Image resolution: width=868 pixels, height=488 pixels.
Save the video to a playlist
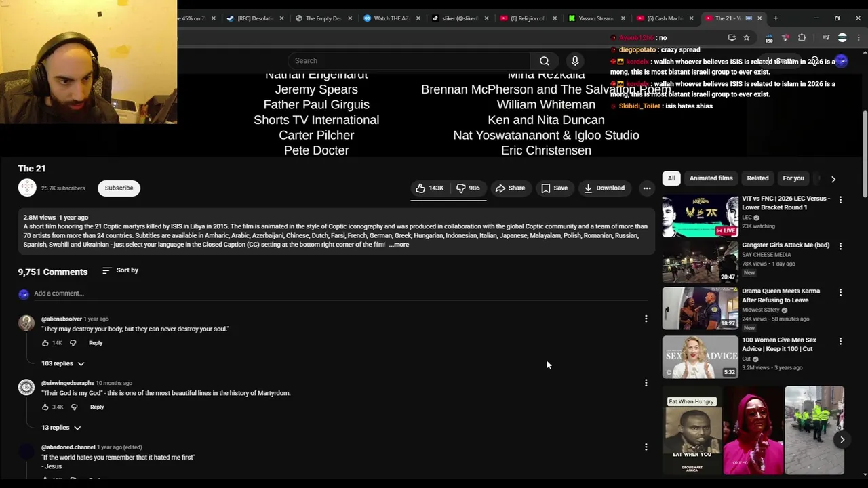[x=554, y=188]
